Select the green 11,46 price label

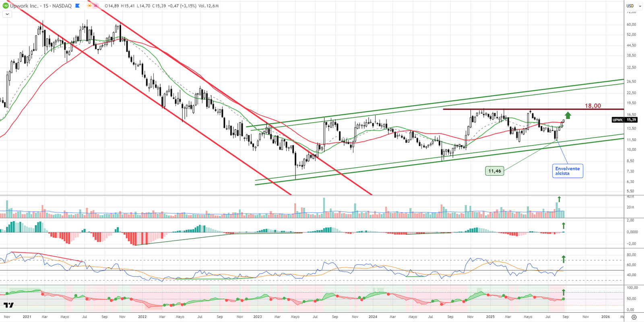pos(494,171)
